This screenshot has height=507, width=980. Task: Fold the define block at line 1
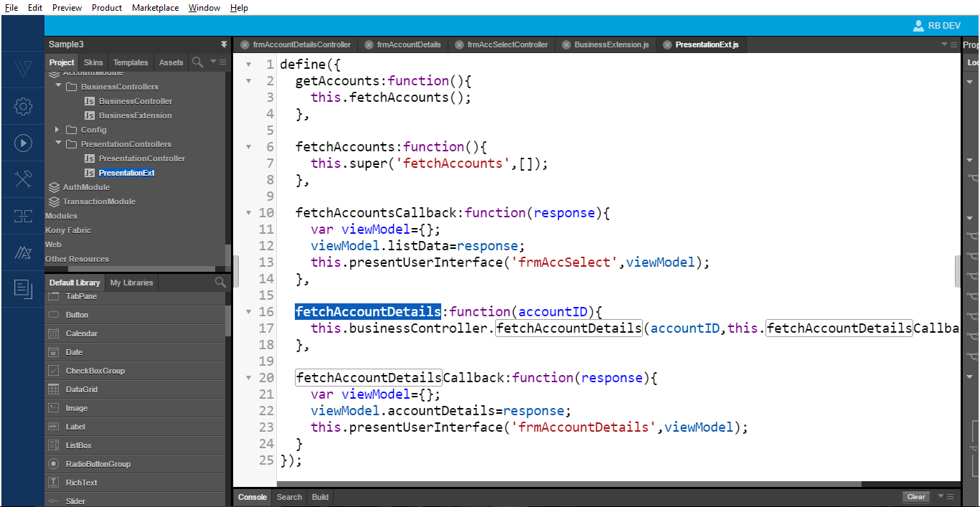pos(249,65)
